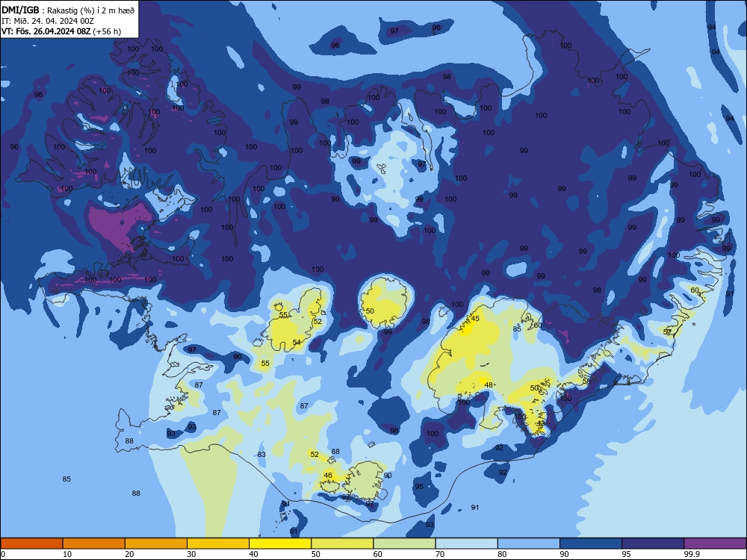Select the light blue 80–90 legend swatch
747x560 pixels.
pos(529,544)
